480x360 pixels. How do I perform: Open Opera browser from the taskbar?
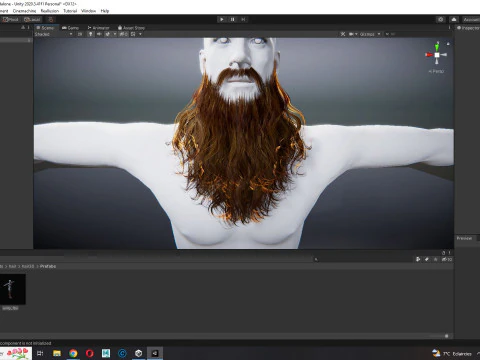pos(90,353)
